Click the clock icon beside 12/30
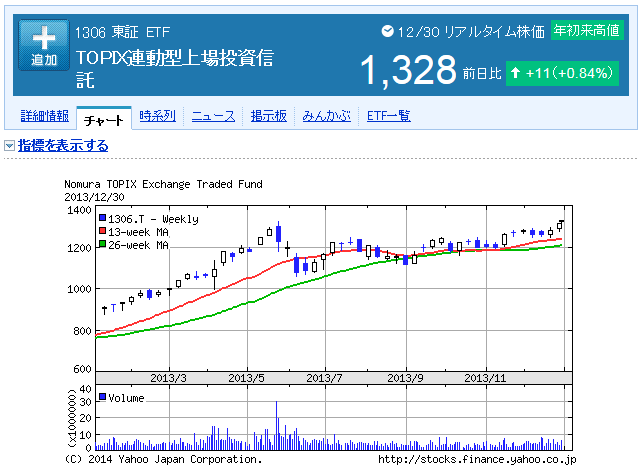642x468 pixels. 387,31
